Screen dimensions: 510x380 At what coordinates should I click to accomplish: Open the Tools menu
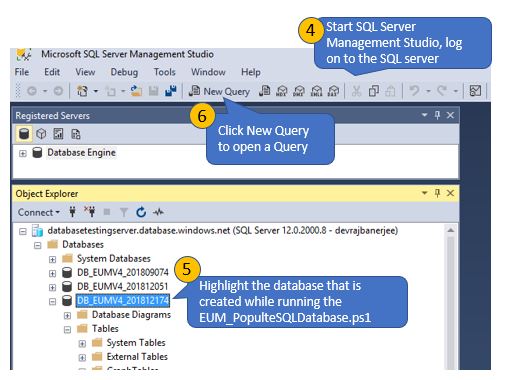pos(165,72)
